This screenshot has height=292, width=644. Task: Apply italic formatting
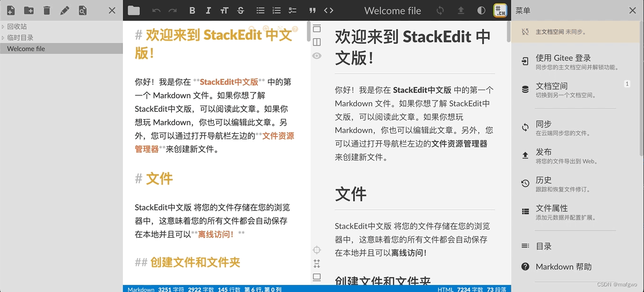click(208, 10)
